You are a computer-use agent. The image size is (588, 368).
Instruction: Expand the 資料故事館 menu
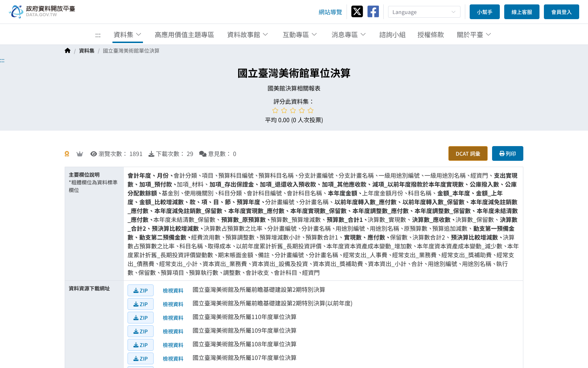[x=248, y=35]
